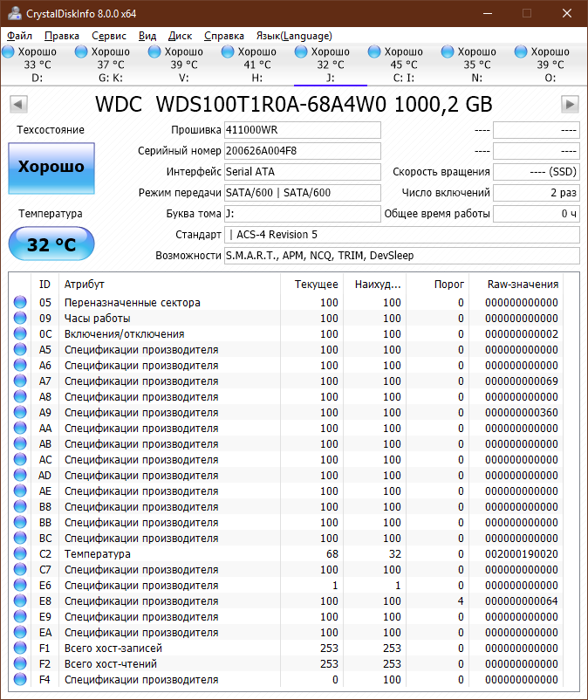This screenshot has height=700, width=588.
Task: Open the Вид menu
Action: tap(147, 36)
